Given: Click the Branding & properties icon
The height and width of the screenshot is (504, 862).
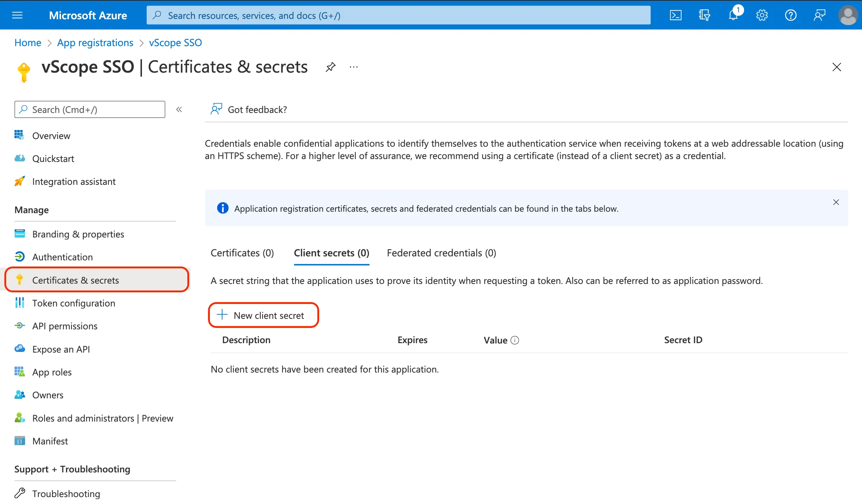Looking at the screenshot, I should 20,233.
